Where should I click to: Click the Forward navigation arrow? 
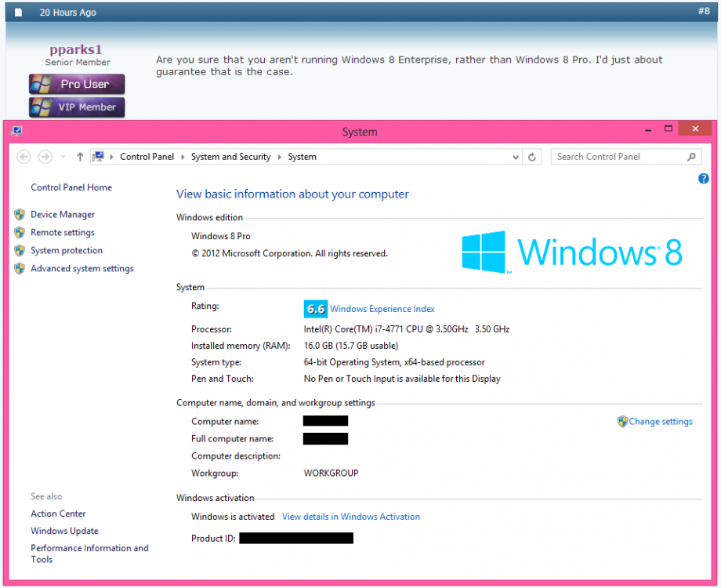point(45,157)
